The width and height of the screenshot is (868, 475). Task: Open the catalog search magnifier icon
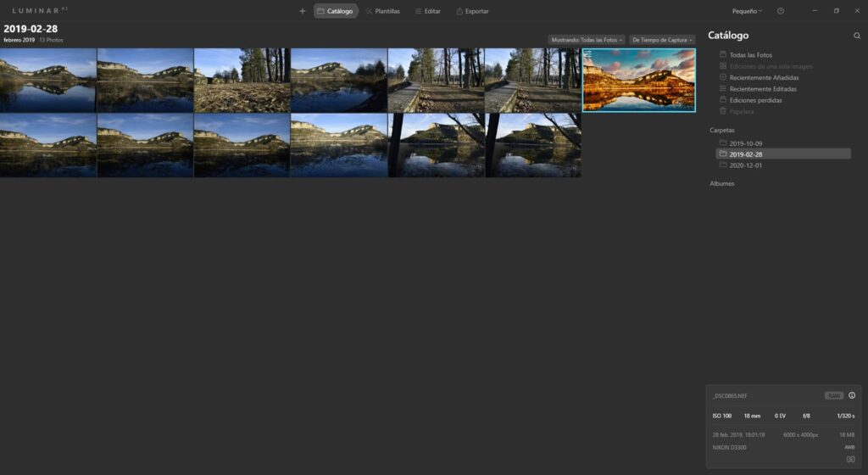tap(857, 36)
